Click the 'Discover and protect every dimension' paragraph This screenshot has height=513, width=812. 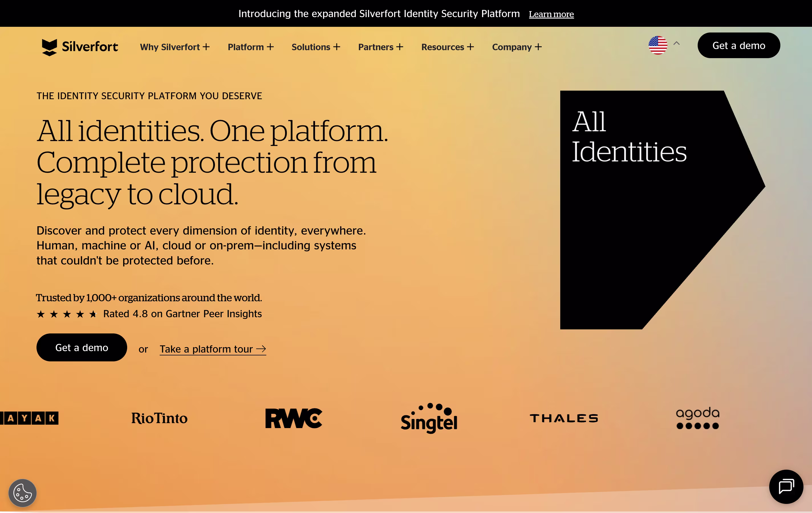point(201,245)
